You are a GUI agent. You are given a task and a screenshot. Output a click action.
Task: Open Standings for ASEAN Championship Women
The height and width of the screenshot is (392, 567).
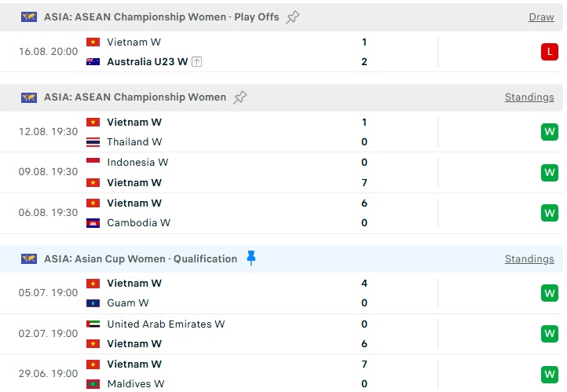coord(529,97)
